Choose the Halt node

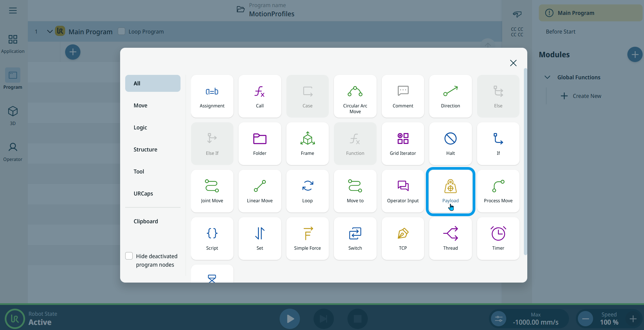[450, 144]
